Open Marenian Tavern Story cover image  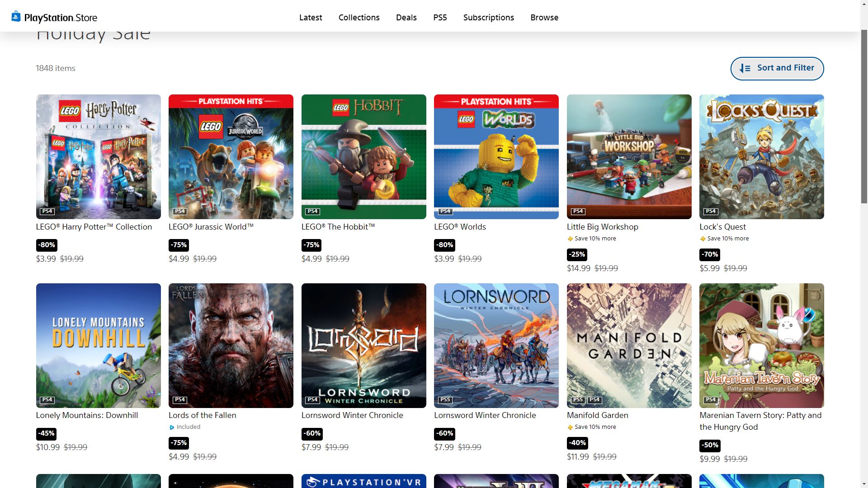(x=761, y=346)
